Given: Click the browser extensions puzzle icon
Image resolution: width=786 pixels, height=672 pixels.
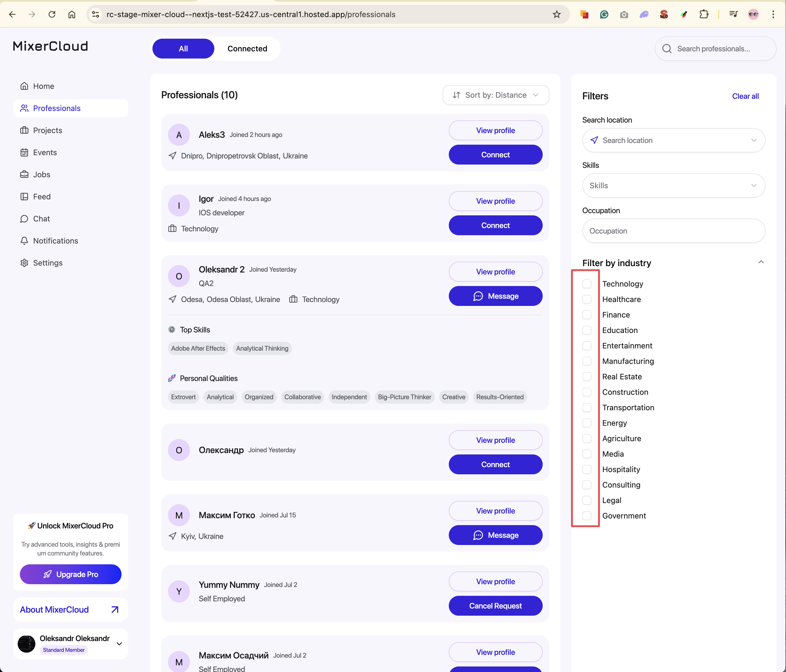Looking at the screenshot, I should click(704, 14).
